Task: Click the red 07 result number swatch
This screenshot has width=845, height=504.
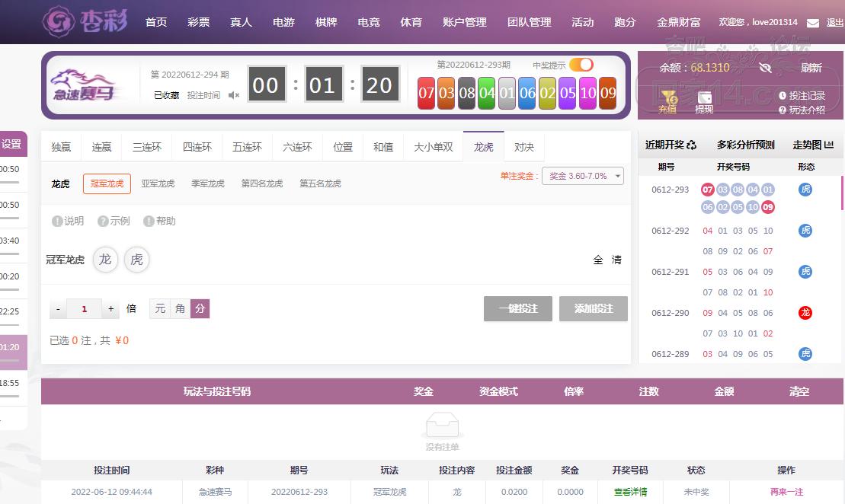Action: 426,94
